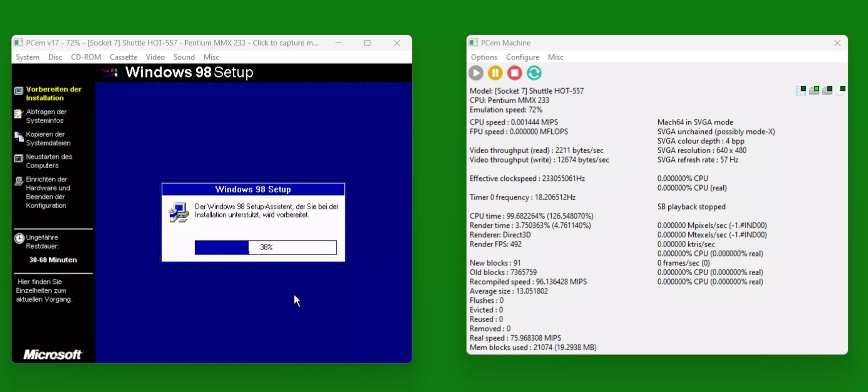This screenshot has height=392, width=868.
Task: Stop the emulation with the red stop button
Action: click(515, 73)
